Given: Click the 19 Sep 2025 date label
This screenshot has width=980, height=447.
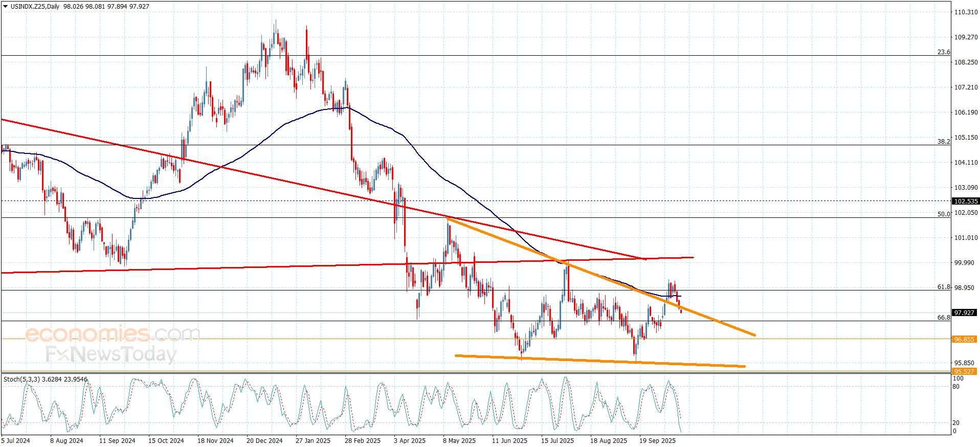Looking at the screenshot, I should tap(657, 440).
